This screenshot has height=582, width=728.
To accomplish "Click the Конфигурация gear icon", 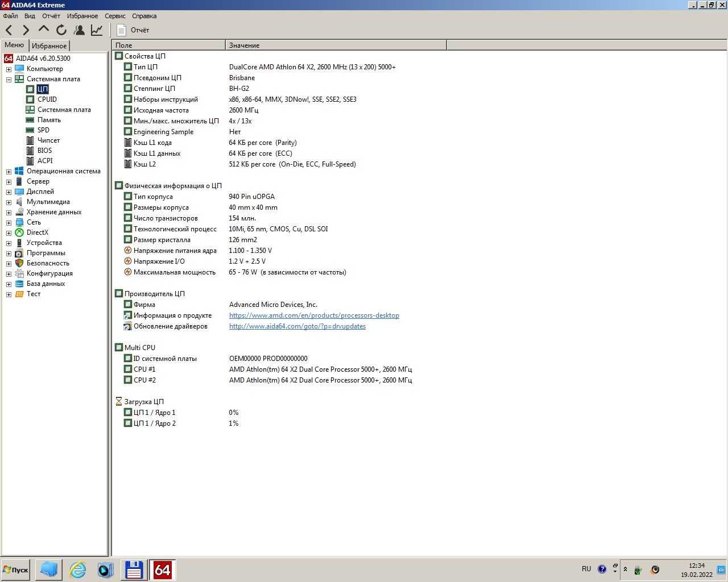I will [19, 273].
